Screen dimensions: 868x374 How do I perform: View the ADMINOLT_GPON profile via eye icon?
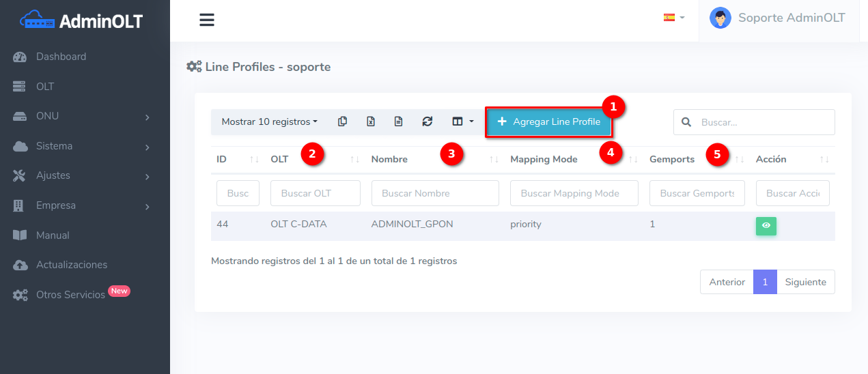[x=766, y=225]
